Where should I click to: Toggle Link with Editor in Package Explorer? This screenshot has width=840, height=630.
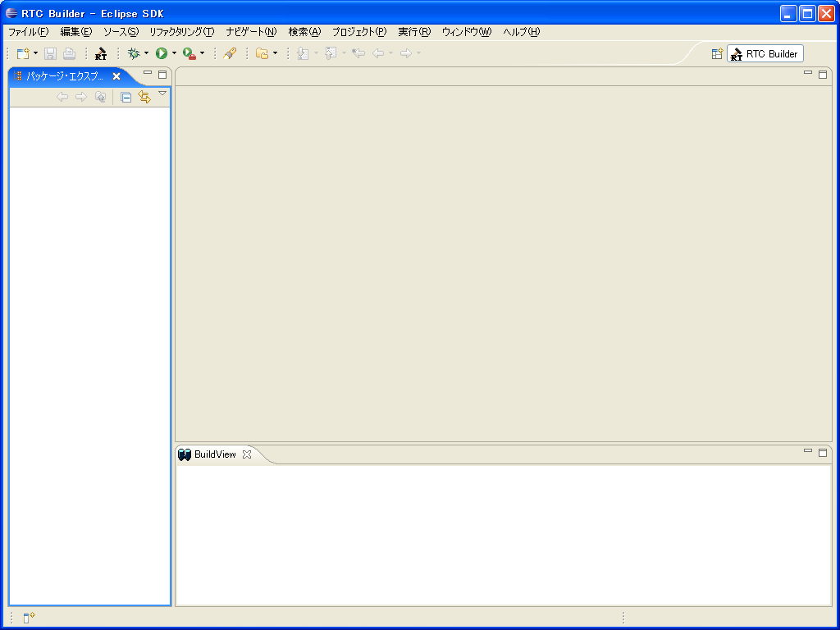(x=144, y=97)
